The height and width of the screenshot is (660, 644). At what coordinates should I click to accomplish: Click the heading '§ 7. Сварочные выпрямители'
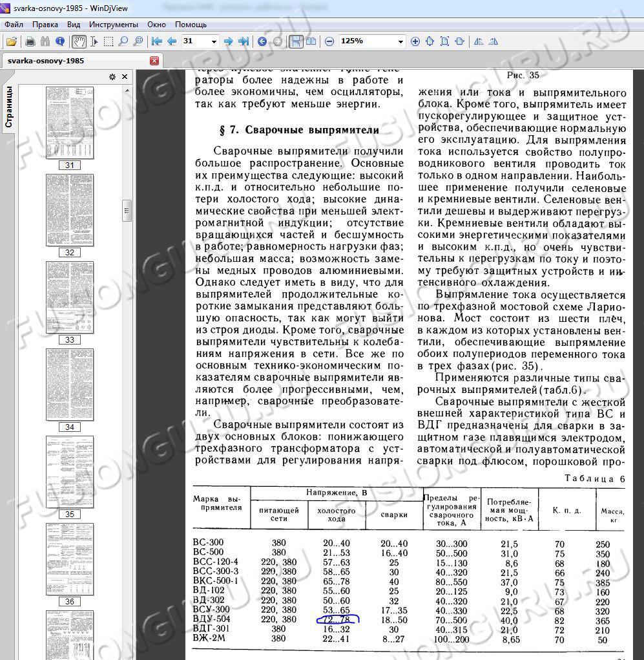299,130
